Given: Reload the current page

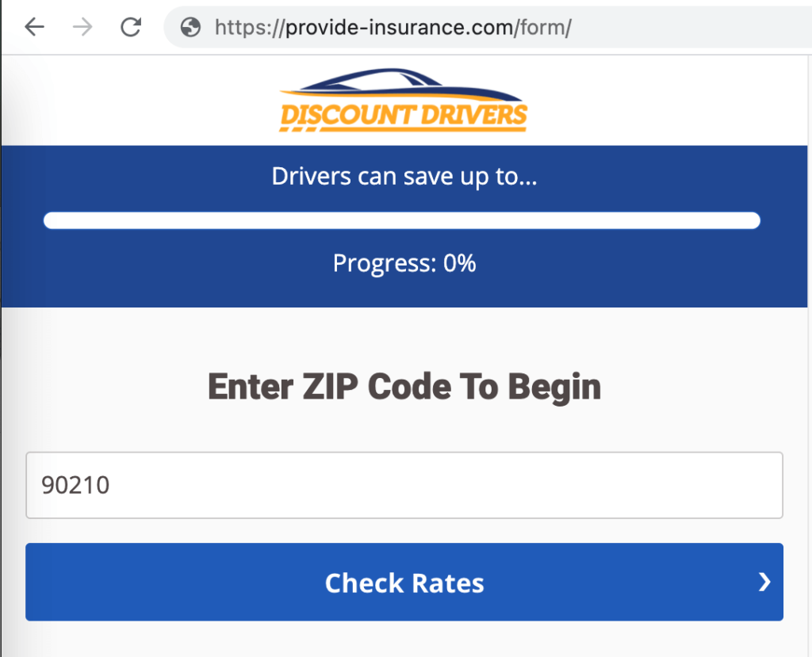Looking at the screenshot, I should point(130,28).
